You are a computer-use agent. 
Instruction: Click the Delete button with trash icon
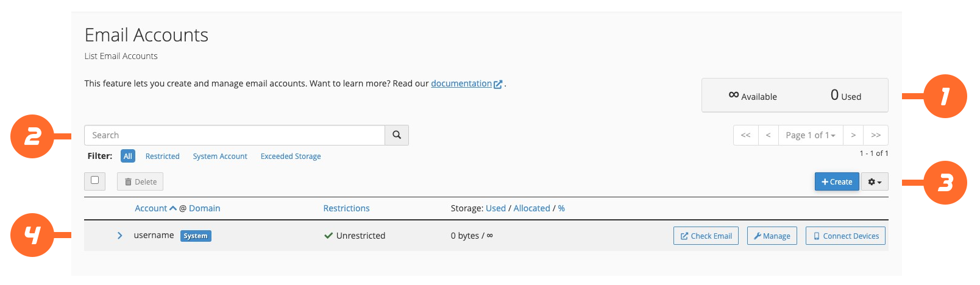[140, 182]
